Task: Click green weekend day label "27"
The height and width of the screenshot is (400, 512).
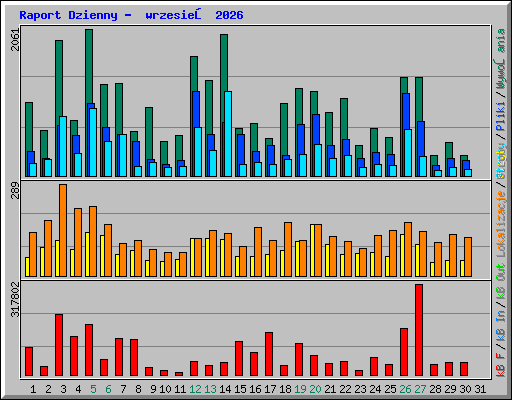Action: [x=420, y=389]
